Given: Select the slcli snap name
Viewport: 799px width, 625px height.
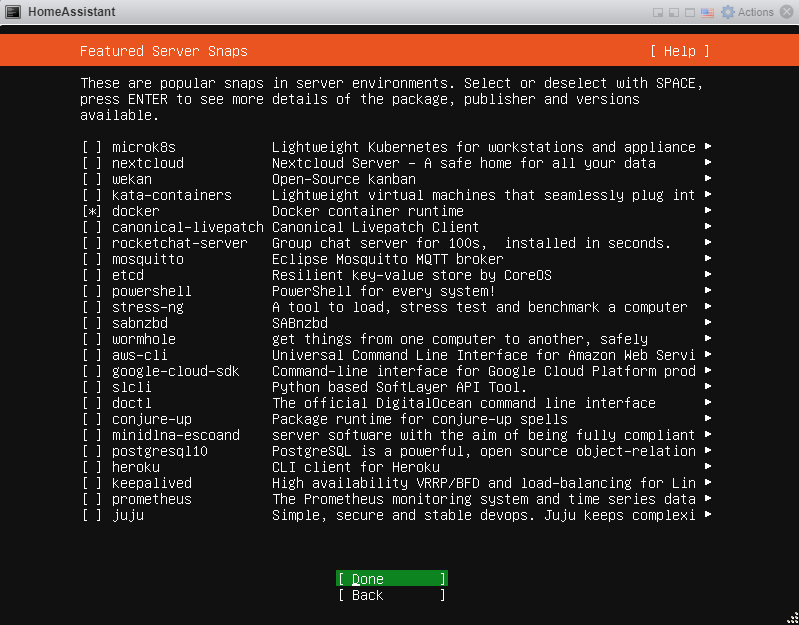Looking at the screenshot, I should click(x=132, y=387).
